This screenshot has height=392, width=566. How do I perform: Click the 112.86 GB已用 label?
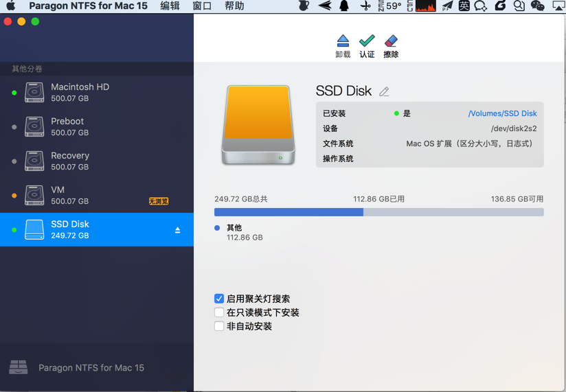click(x=378, y=199)
